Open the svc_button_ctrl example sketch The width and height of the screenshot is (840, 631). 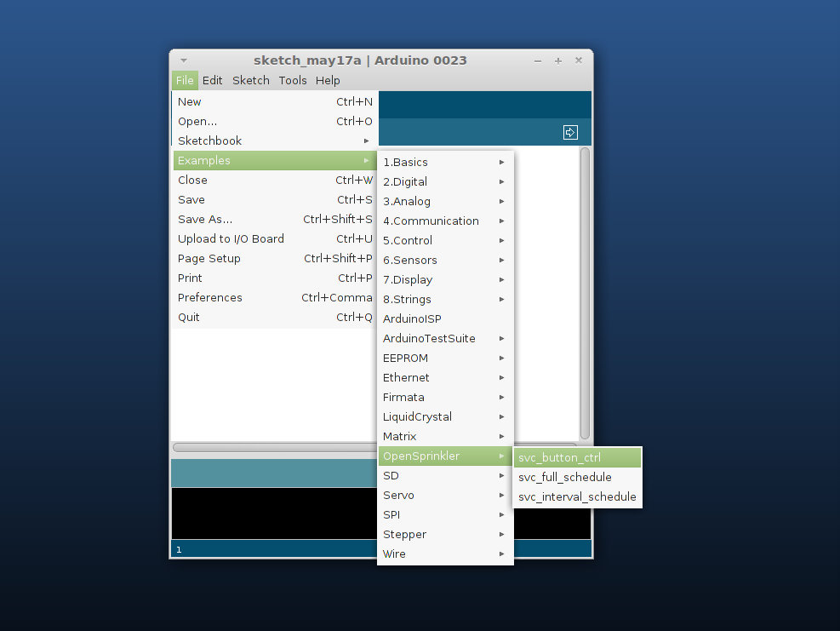(x=578, y=457)
